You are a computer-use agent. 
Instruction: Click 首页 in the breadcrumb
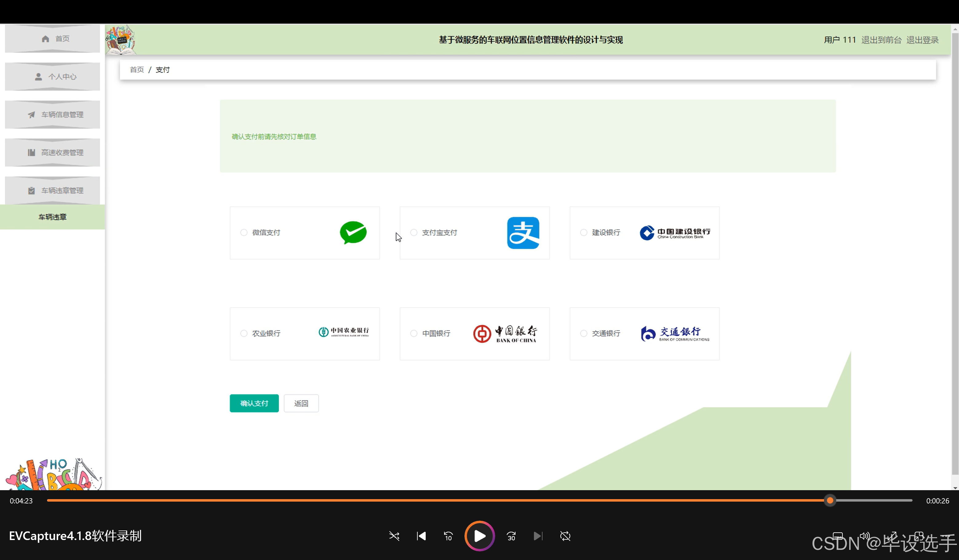[137, 69]
